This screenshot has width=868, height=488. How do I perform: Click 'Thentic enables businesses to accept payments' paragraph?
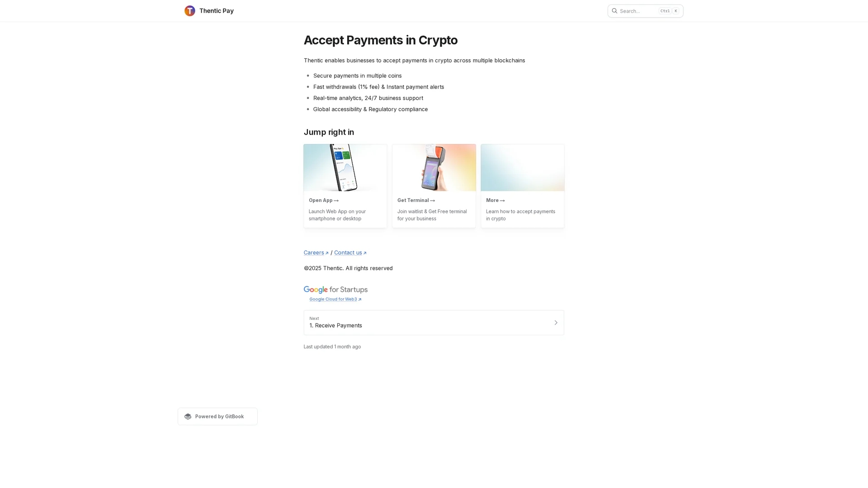click(414, 61)
